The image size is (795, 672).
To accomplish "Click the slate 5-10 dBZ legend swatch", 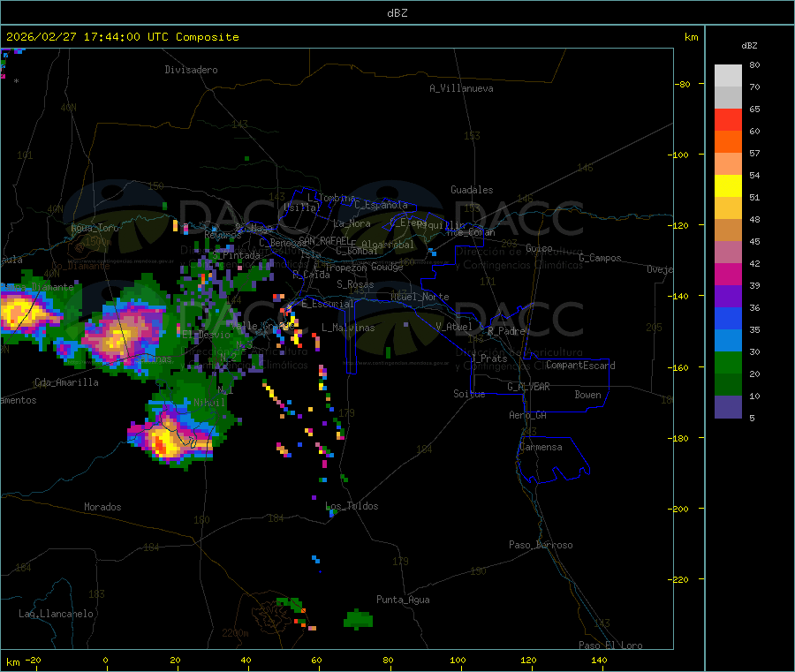I will [x=728, y=407].
